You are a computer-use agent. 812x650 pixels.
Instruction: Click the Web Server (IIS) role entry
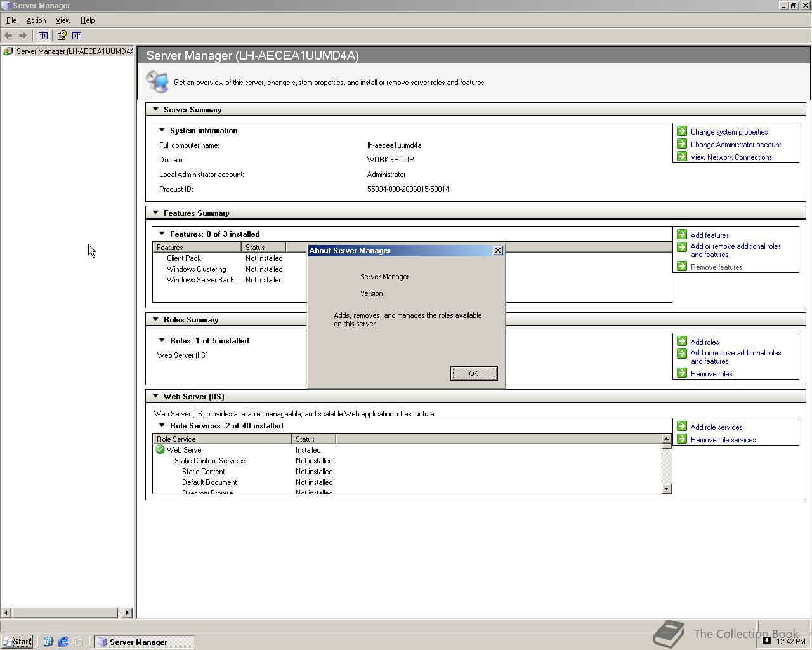tap(183, 355)
